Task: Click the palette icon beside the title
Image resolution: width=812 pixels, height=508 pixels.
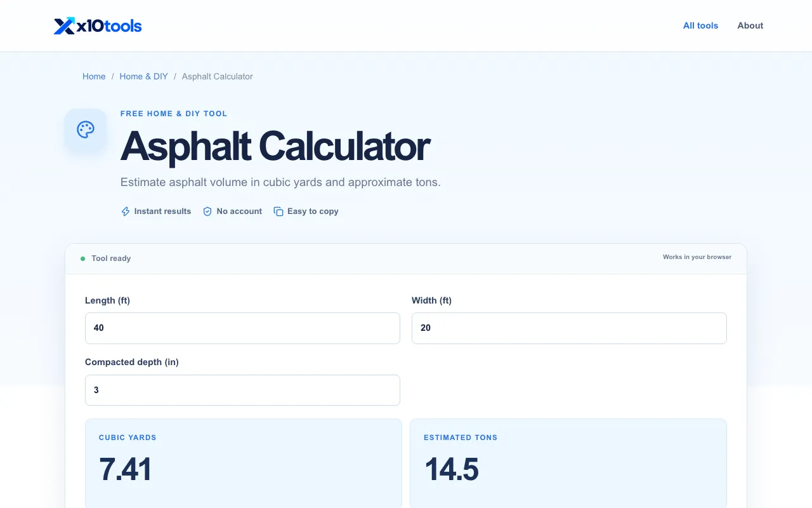Action: click(x=86, y=130)
